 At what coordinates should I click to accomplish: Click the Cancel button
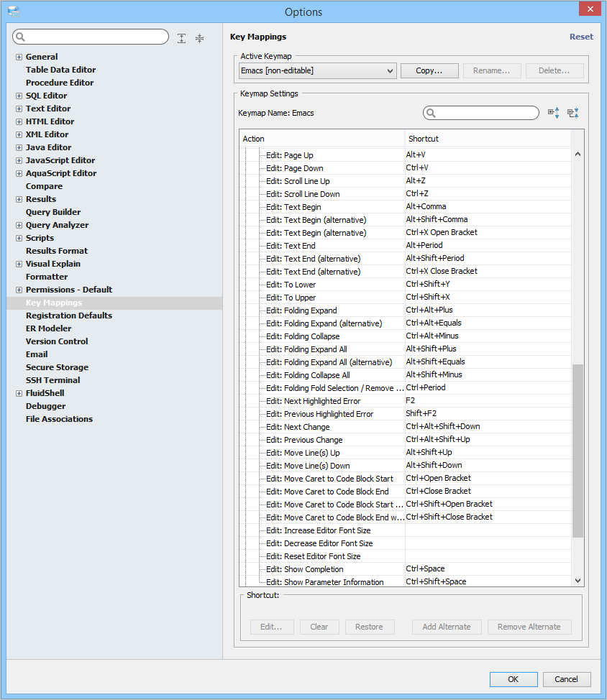coord(566,679)
